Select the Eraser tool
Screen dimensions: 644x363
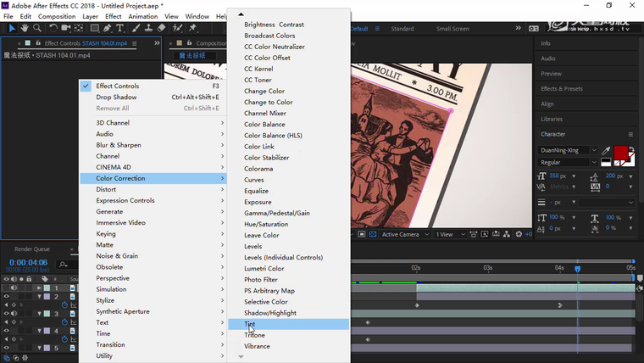click(162, 28)
